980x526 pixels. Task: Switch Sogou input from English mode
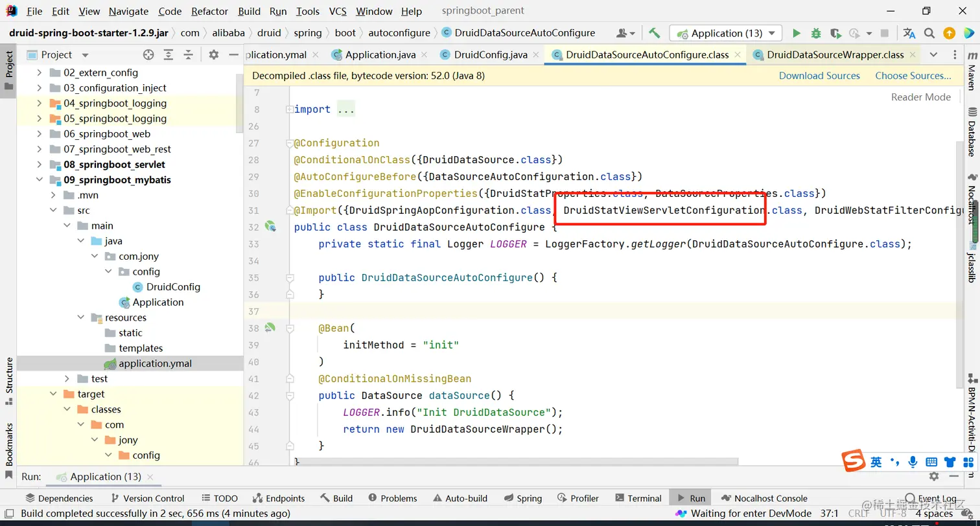click(x=876, y=462)
